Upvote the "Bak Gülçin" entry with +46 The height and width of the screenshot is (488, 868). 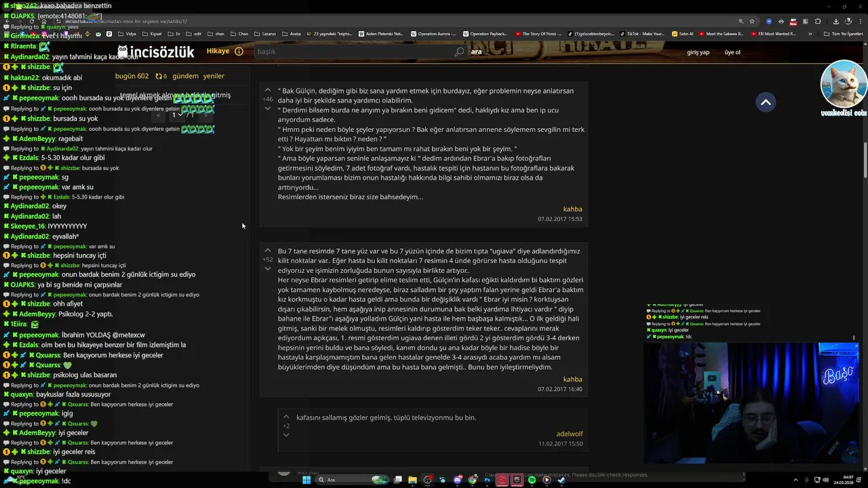click(x=268, y=90)
